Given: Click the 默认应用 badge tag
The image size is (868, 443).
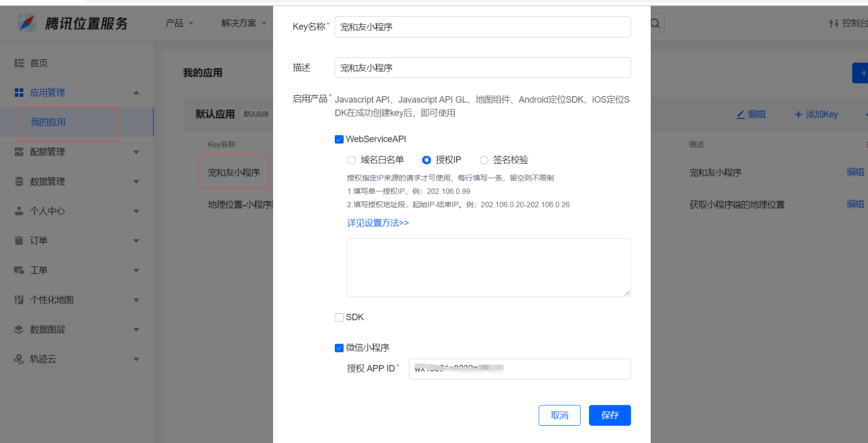Looking at the screenshot, I should [x=256, y=114].
